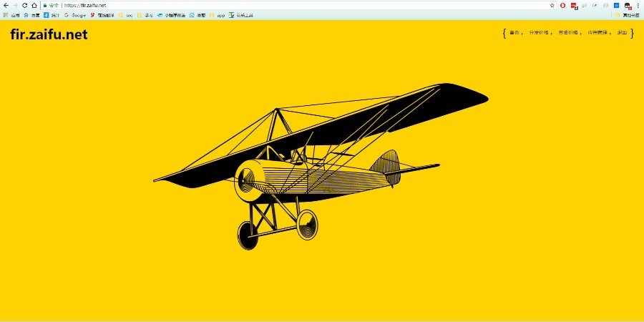This screenshot has height=322, width=644.
Task: Reload the page with the refresh icon
Action: point(24,5)
